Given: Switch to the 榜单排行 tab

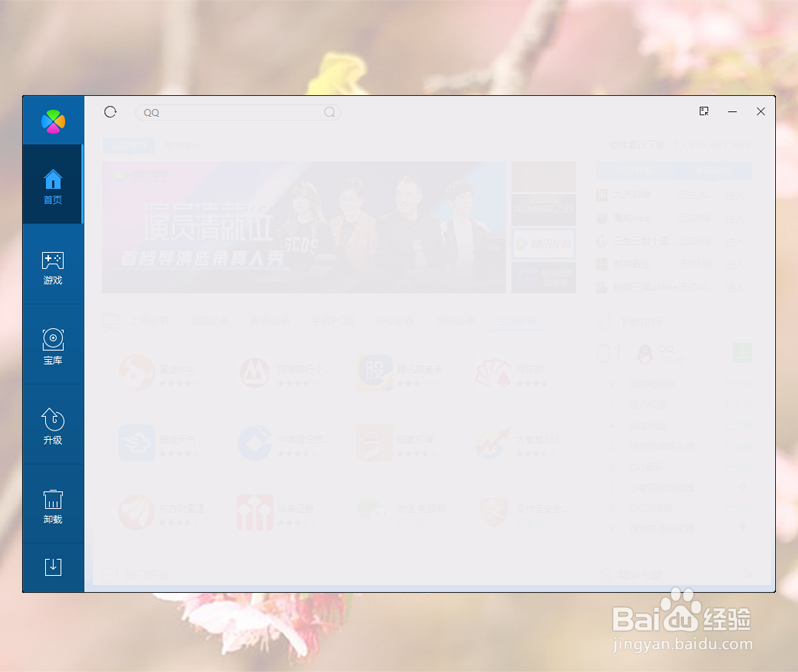Looking at the screenshot, I should [x=182, y=146].
